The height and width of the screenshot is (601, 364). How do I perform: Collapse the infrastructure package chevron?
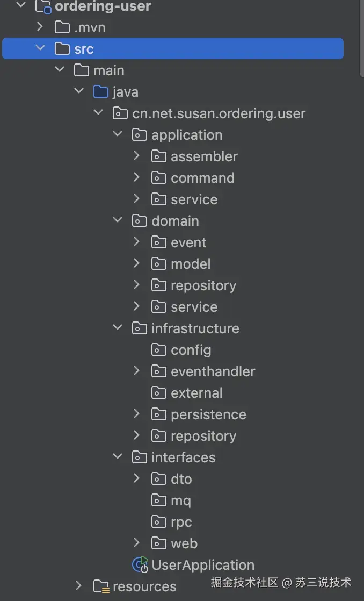118,328
